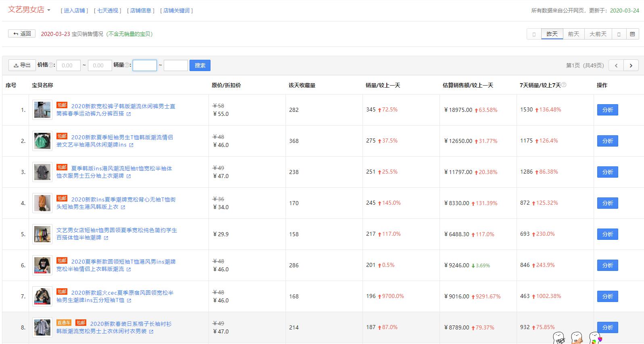Select the 大前天 tab

tap(598, 34)
